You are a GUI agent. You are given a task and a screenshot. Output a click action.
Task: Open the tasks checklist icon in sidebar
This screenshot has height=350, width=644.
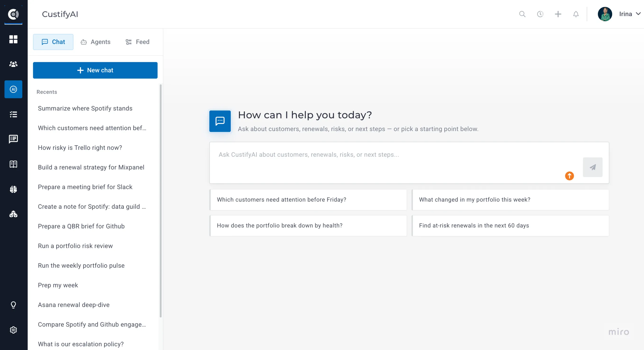(13, 114)
